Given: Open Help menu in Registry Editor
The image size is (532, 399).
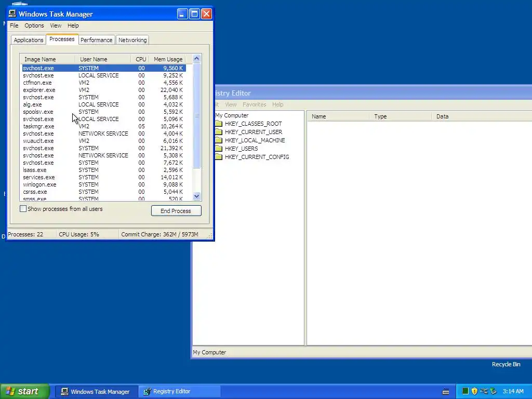Looking at the screenshot, I should (277, 104).
